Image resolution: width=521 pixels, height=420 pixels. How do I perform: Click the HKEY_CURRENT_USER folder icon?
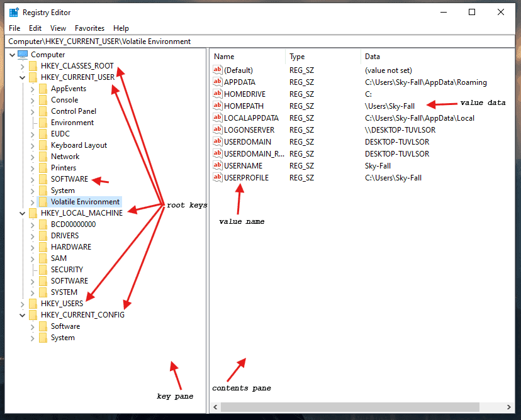click(x=33, y=77)
